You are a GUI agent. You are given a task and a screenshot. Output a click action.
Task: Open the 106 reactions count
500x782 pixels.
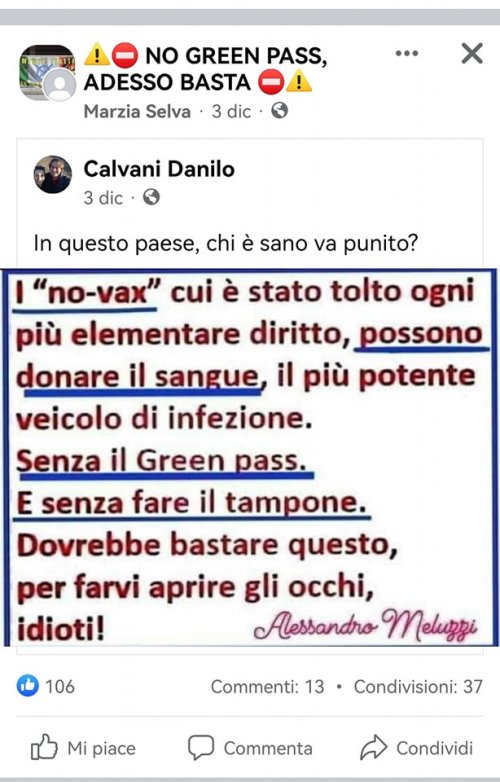click(x=60, y=687)
